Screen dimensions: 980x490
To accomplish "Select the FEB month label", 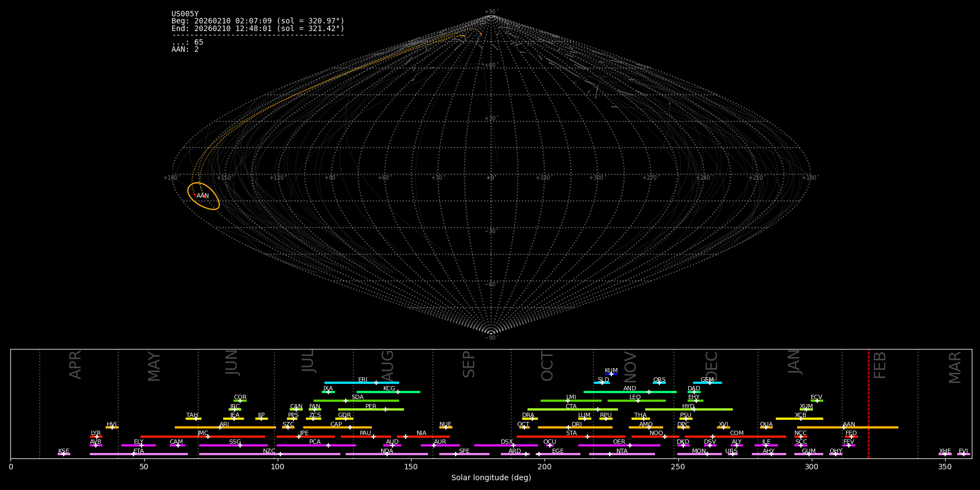I will pos(880,365).
